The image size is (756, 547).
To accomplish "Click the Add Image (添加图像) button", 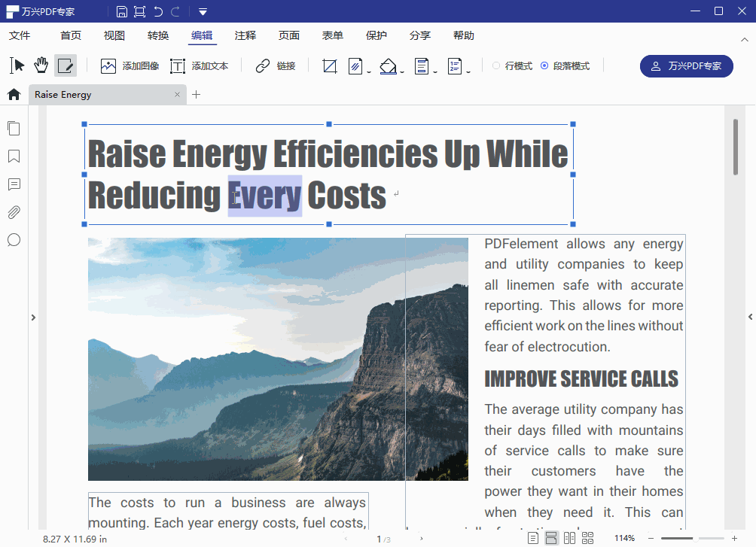I will click(x=130, y=66).
